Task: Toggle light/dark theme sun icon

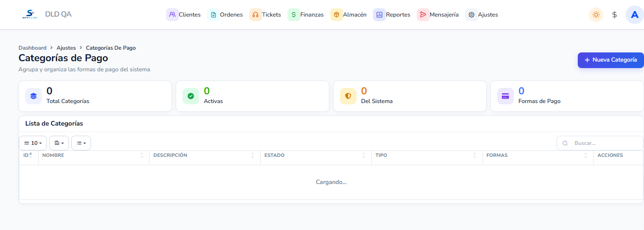Action: click(596, 15)
